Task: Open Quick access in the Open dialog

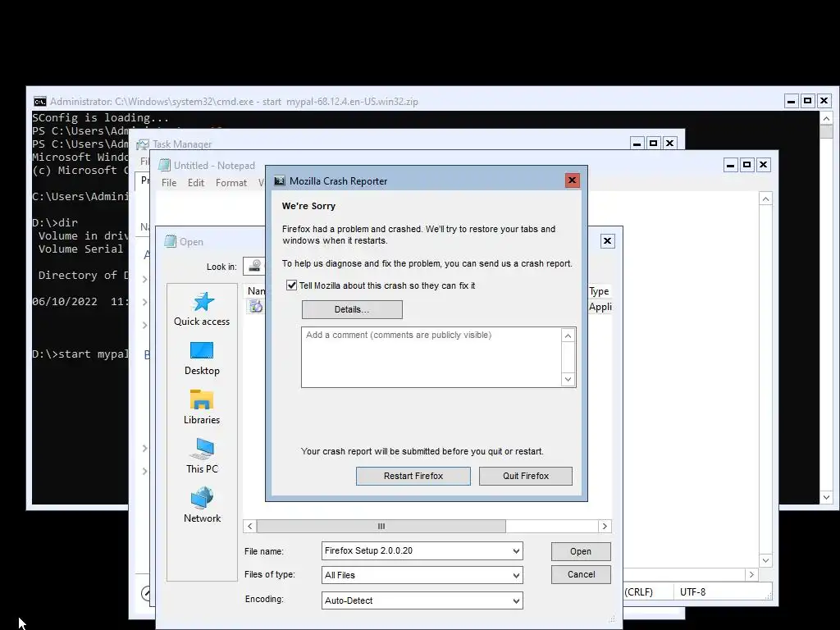Action: tap(202, 309)
